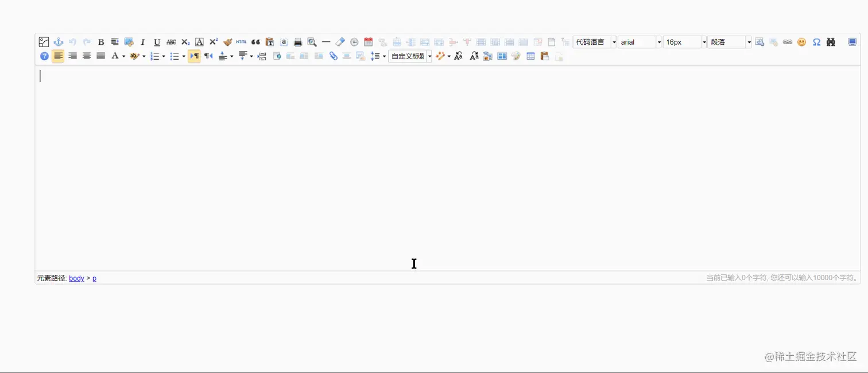Open the emoticon smiley picker
868x373 pixels.
[802, 42]
